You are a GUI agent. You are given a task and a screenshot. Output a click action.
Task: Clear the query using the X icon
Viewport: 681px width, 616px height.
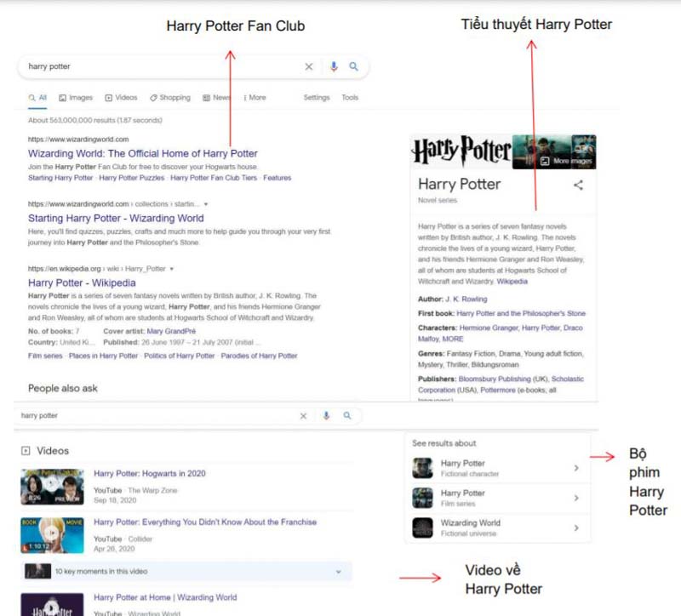point(309,66)
